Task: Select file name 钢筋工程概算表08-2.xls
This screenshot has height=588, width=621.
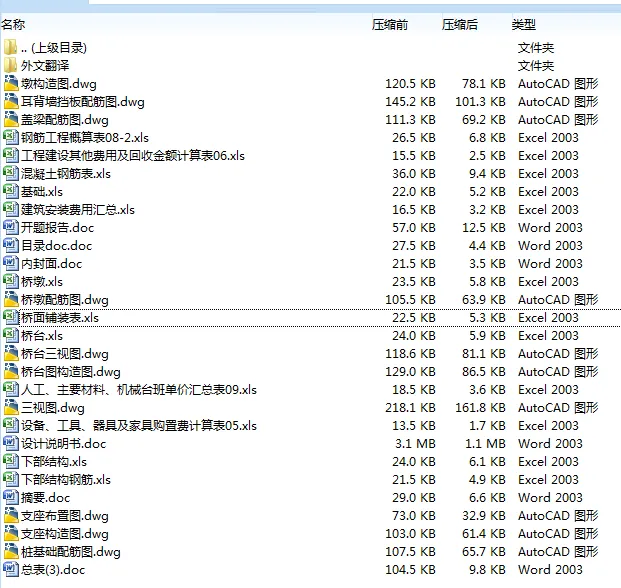Action: 85,137
